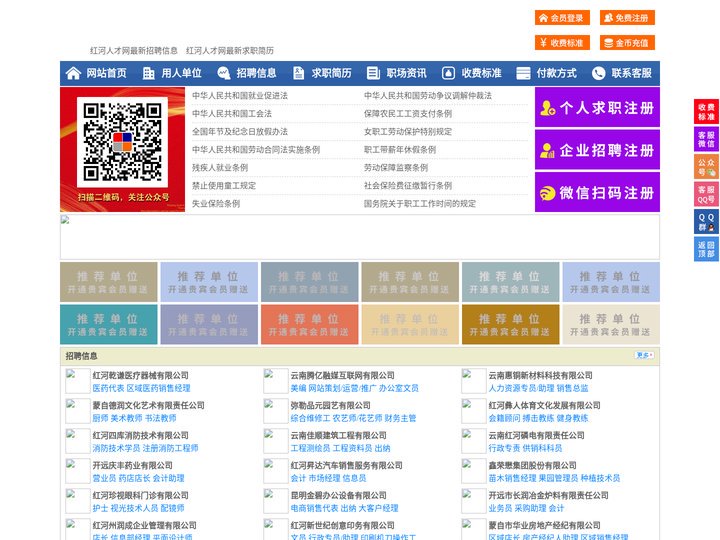Open the 失业保险条例 link
Screen dimensions: 720x540
click(216, 204)
